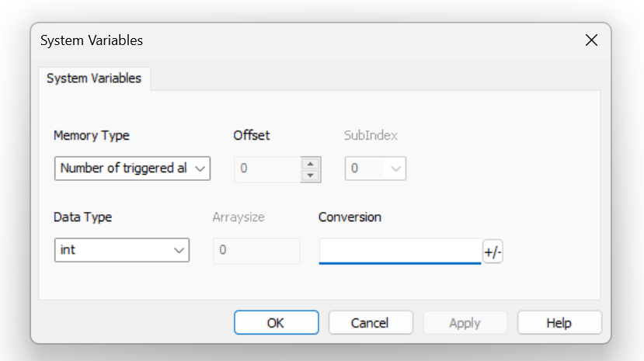This screenshot has width=644, height=361.
Task: Click into the Offset number field
Action: click(x=268, y=168)
